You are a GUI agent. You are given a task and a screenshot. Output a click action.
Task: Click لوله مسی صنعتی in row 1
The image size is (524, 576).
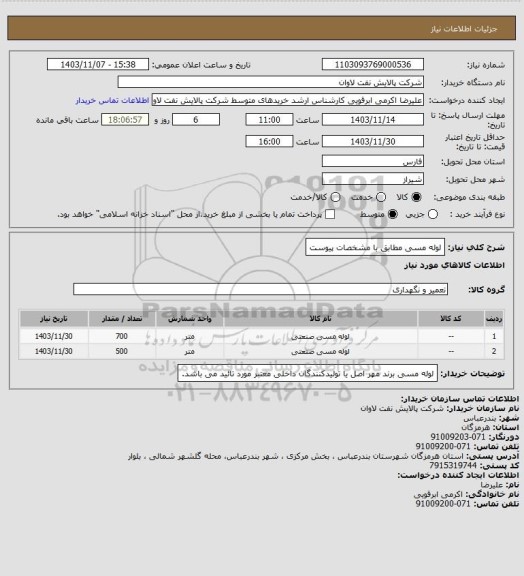(320, 336)
